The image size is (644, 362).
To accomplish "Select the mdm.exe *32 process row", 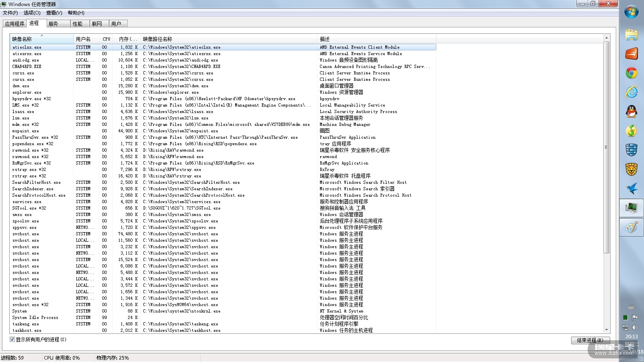I will [x=223, y=124].
